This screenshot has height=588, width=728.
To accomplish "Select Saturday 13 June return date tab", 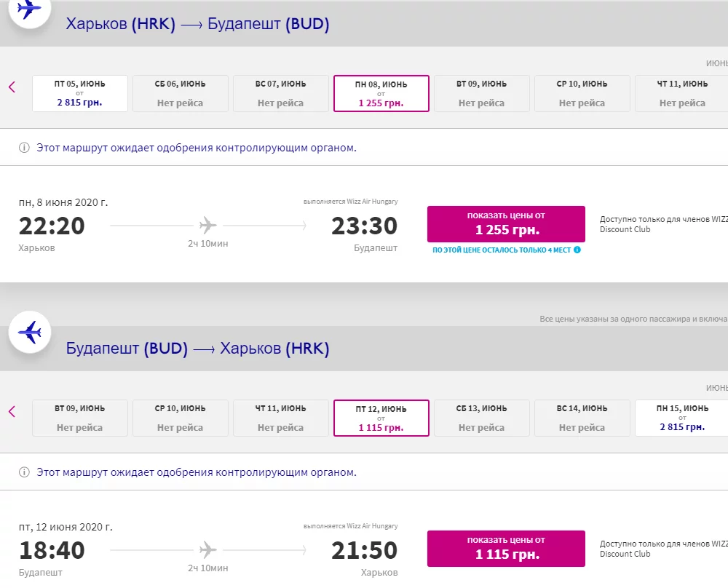I will point(482,418).
